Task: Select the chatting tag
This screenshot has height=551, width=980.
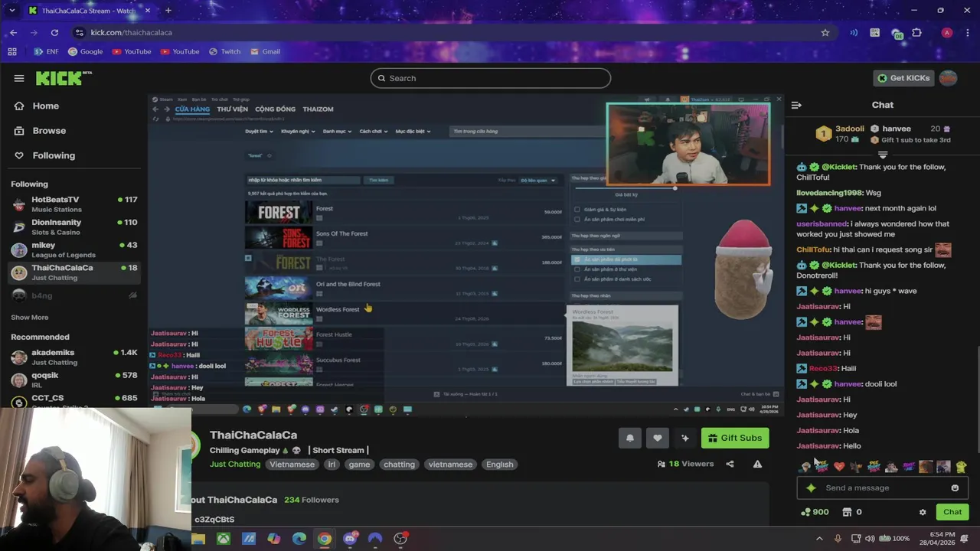Action: point(399,464)
